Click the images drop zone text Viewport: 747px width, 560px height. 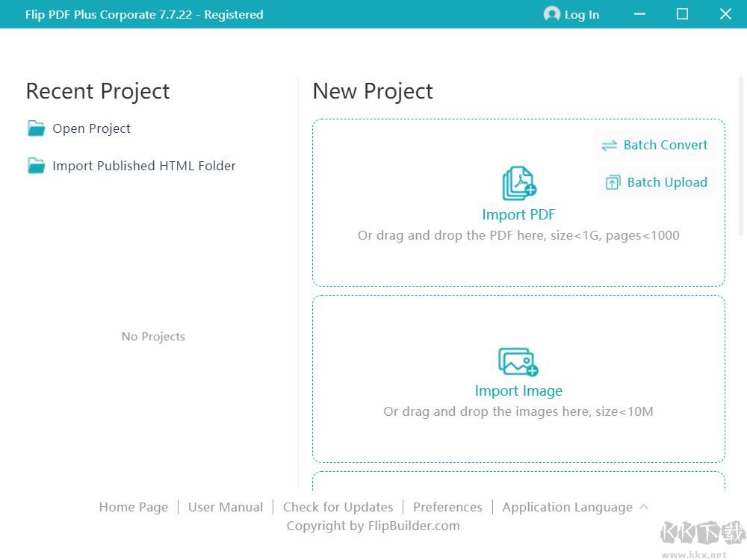click(x=518, y=411)
